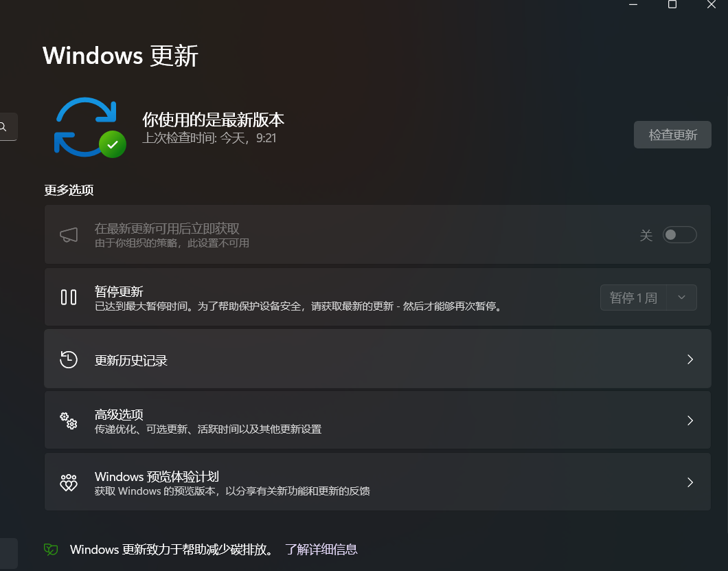
Task: Open the 了解详细信息 link
Action: tap(321, 550)
